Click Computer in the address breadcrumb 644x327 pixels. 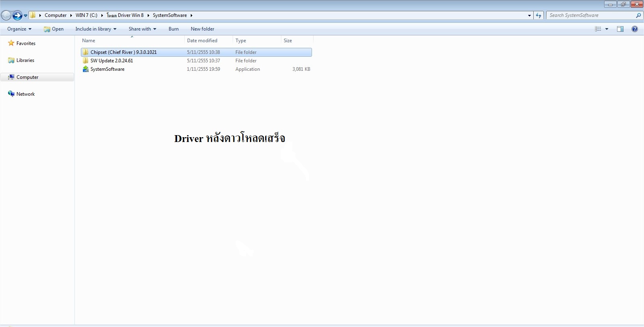click(56, 15)
